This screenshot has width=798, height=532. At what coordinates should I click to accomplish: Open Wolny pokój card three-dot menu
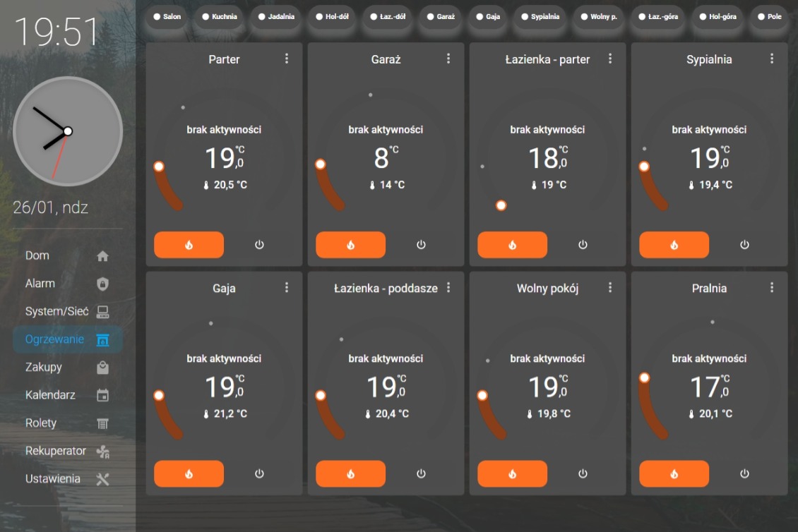click(610, 288)
